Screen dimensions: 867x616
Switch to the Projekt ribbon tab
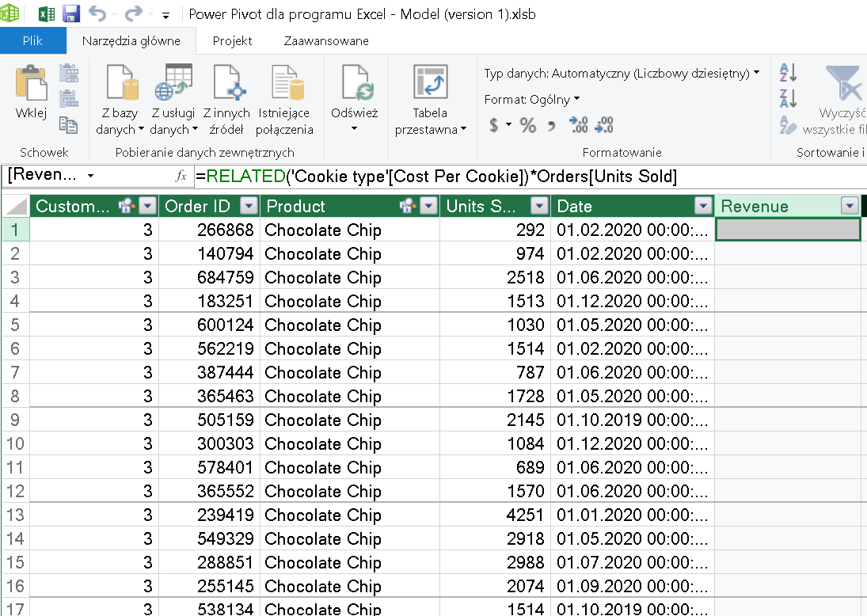(x=232, y=40)
